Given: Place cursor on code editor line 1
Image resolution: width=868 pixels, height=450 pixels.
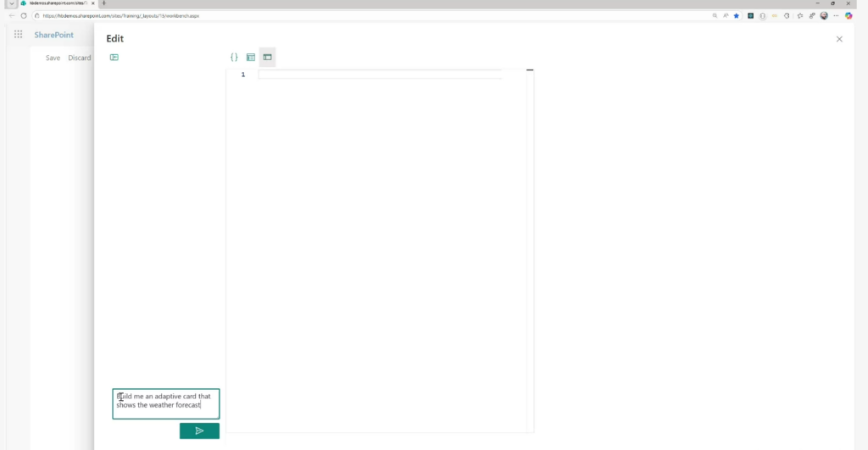Looking at the screenshot, I should click(x=380, y=75).
